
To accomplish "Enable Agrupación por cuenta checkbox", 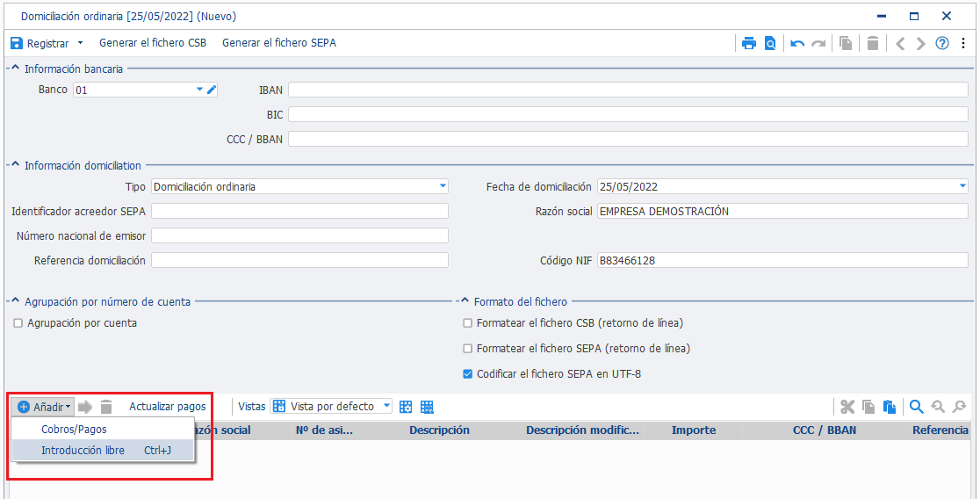I will [18, 323].
